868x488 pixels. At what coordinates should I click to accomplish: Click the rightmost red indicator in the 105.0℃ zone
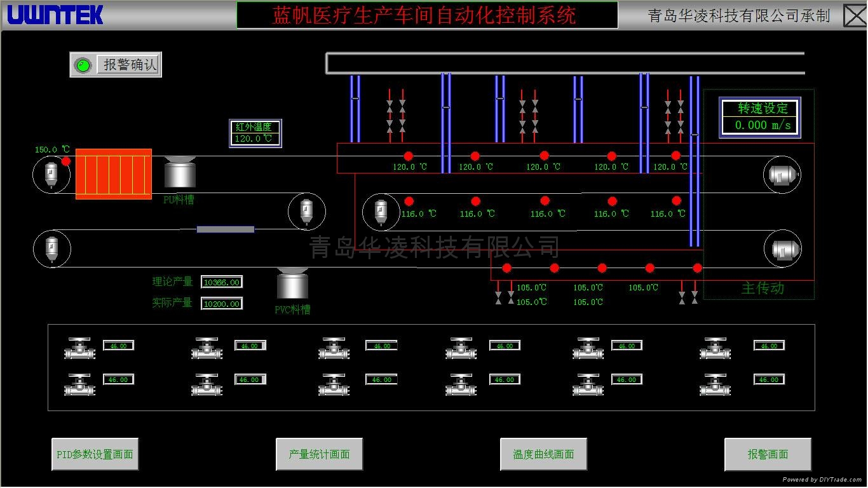697,268
